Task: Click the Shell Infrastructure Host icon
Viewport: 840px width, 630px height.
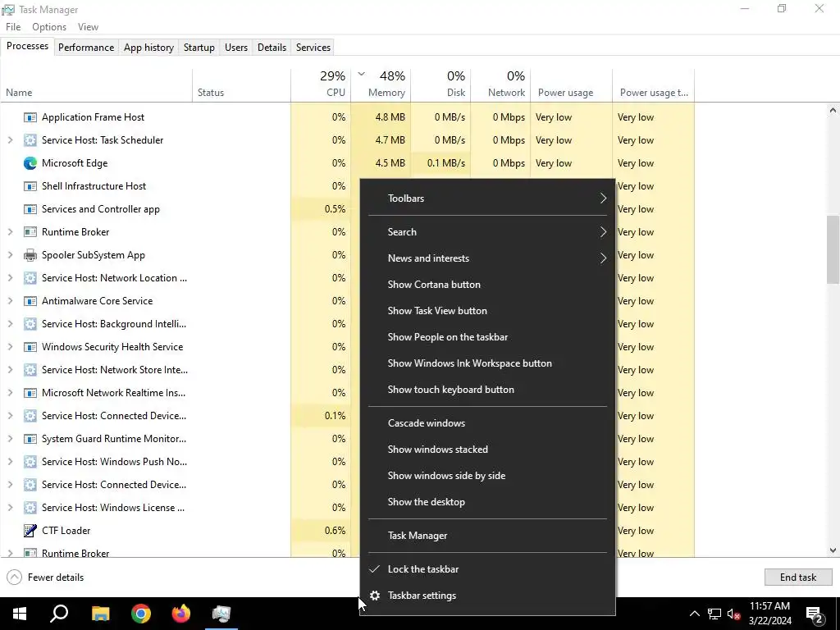Action: [x=30, y=186]
